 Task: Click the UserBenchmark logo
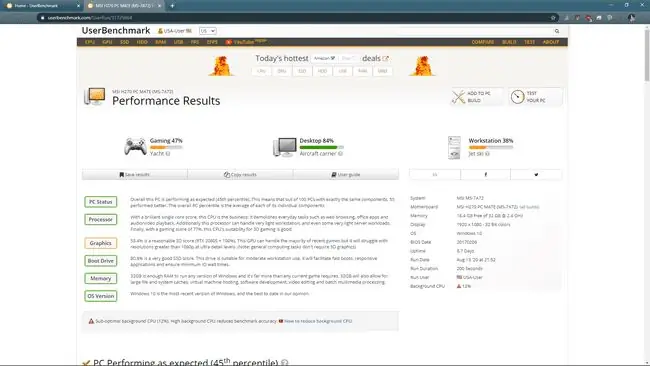(116, 31)
